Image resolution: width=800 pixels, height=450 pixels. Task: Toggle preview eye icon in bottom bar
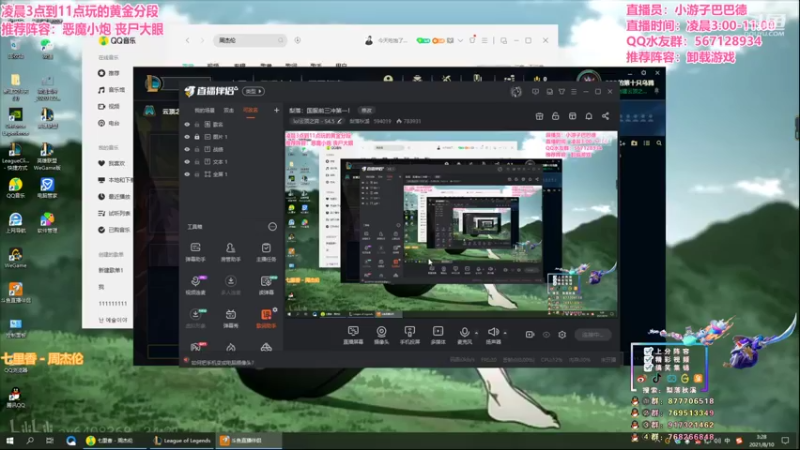coord(546,335)
